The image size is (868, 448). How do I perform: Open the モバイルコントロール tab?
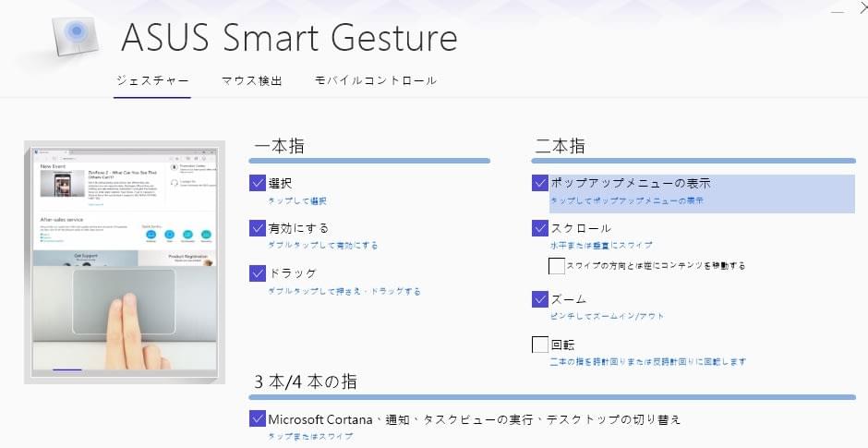coord(375,80)
